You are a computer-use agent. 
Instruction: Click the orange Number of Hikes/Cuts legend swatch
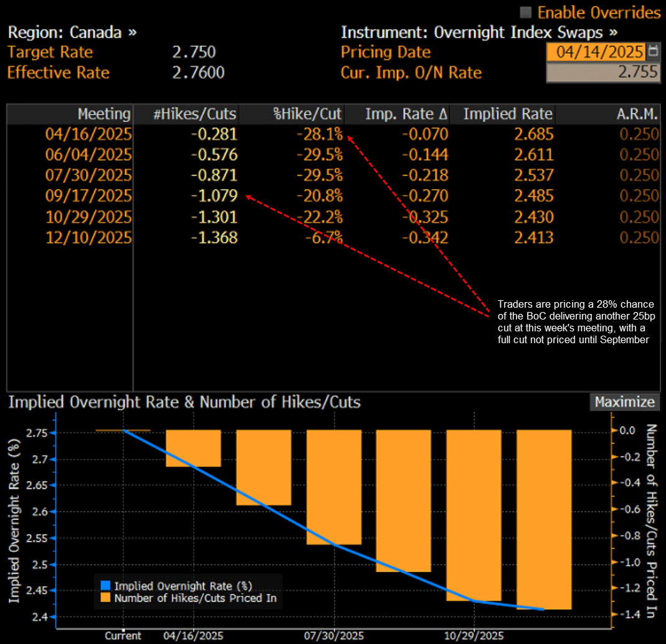[105, 598]
